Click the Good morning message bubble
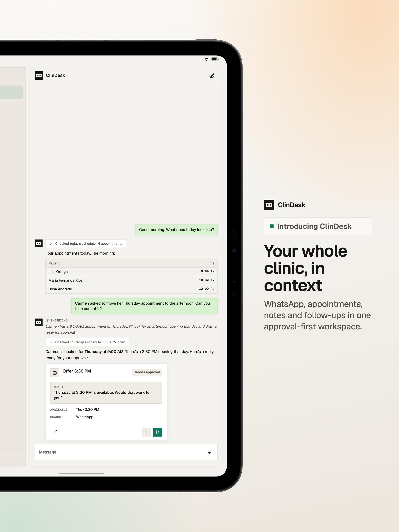Image resolution: width=399 pixels, height=532 pixels. pyautogui.click(x=176, y=230)
